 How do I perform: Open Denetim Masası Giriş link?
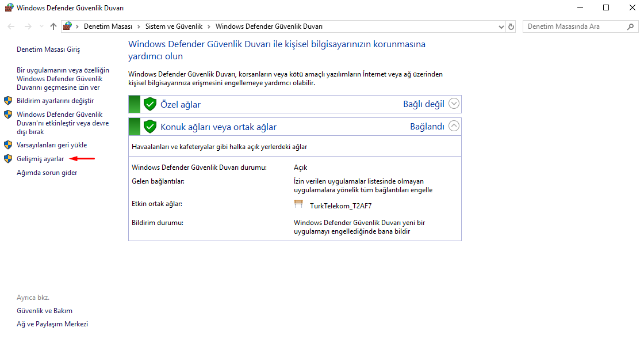tap(48, 49)
